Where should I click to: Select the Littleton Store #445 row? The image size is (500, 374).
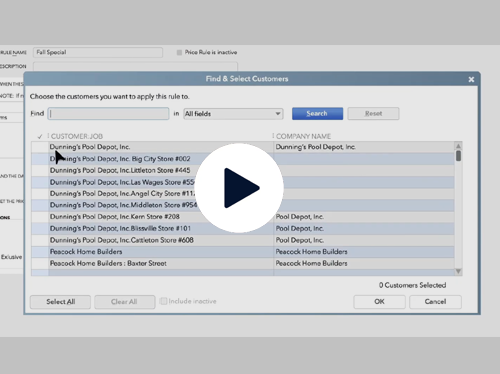tap(243, 170)
